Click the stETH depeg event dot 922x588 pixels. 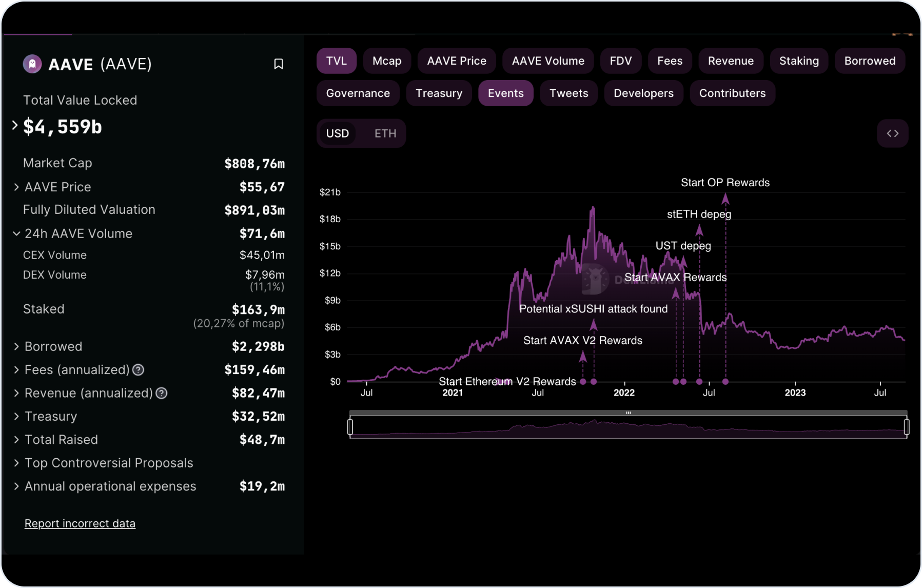pyautogui.click(x=699, y=382)
